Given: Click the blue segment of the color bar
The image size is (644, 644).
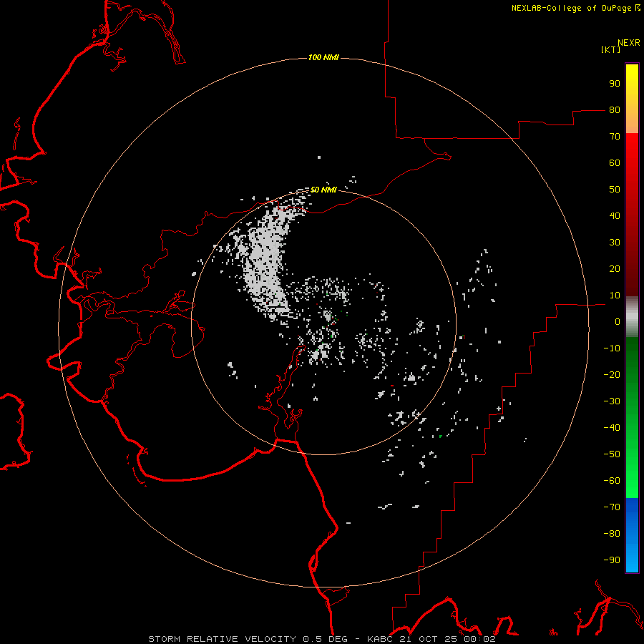Looking at the screenshot, I should [x=632, y=535].
